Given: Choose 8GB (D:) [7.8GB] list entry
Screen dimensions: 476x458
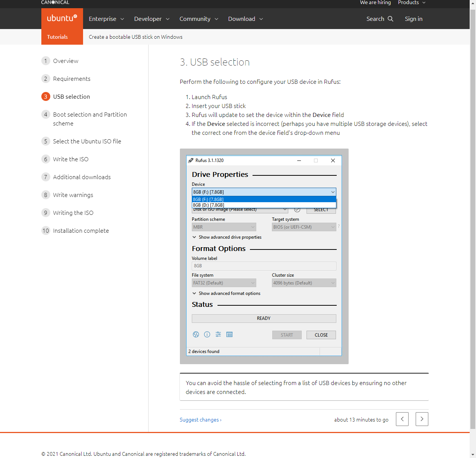Looking at the screenshot, I should point(264,205).
